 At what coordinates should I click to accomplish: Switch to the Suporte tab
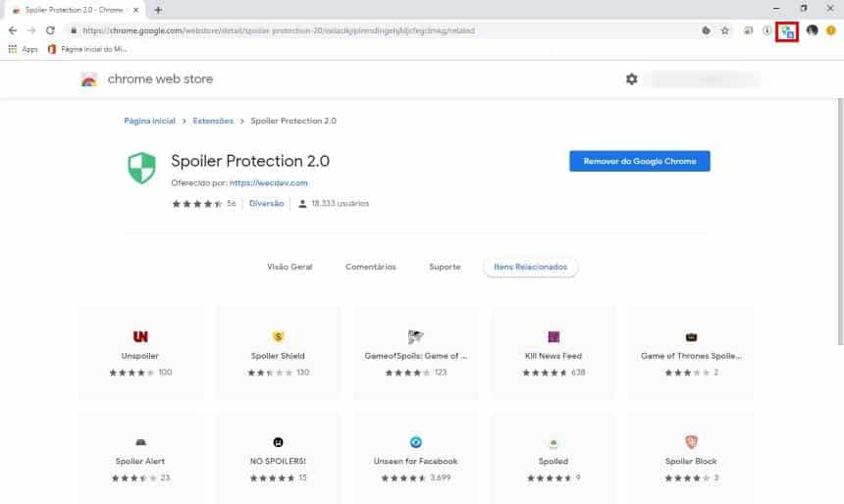[445, 267]
